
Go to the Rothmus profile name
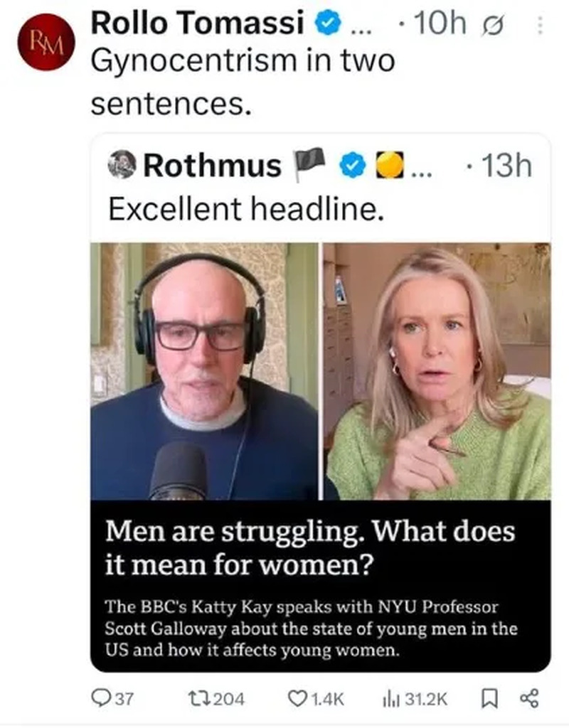coord(212,166)
